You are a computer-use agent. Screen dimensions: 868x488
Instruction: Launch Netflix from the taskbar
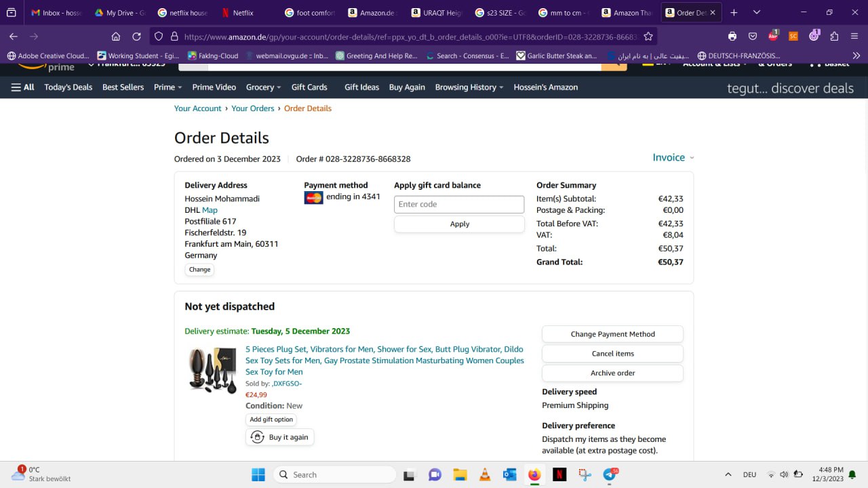click(559, 474)
